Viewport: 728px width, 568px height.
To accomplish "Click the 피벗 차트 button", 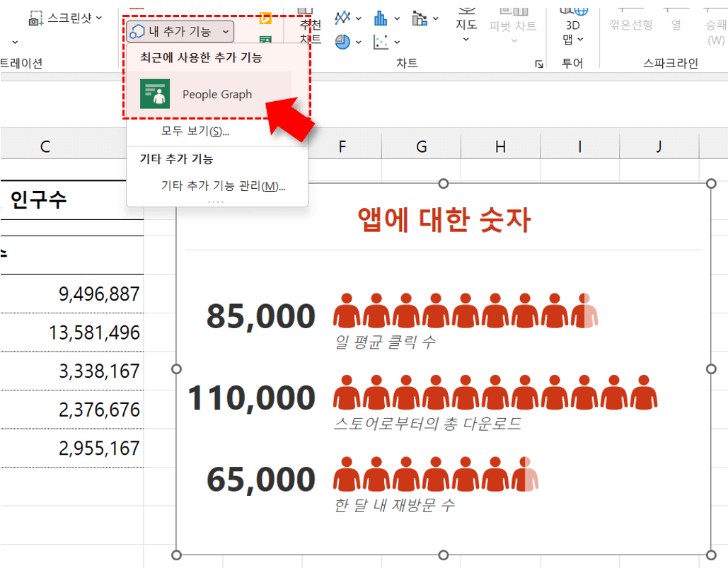I will point(512,25).
